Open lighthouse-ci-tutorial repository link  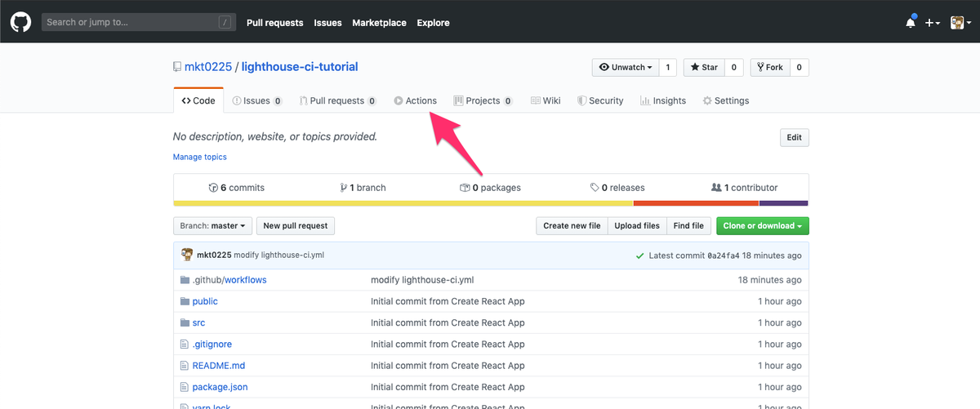click(x=300, y=67)
